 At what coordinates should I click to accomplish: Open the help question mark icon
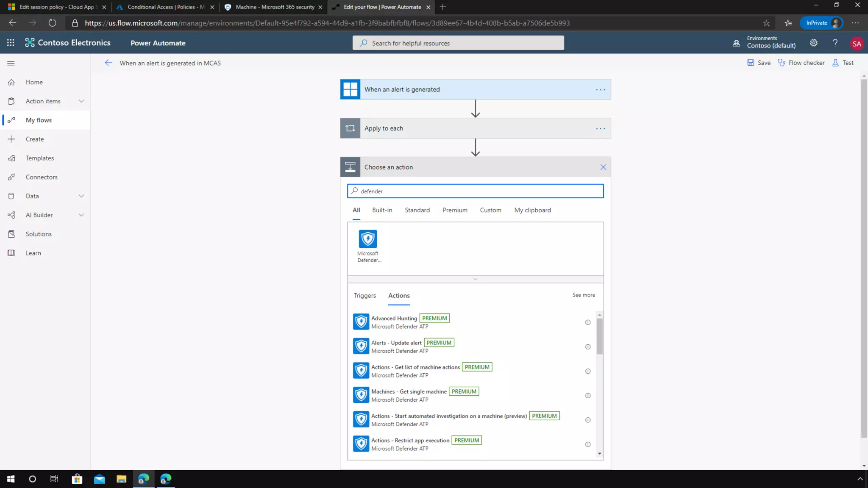(x=835, y=43)
